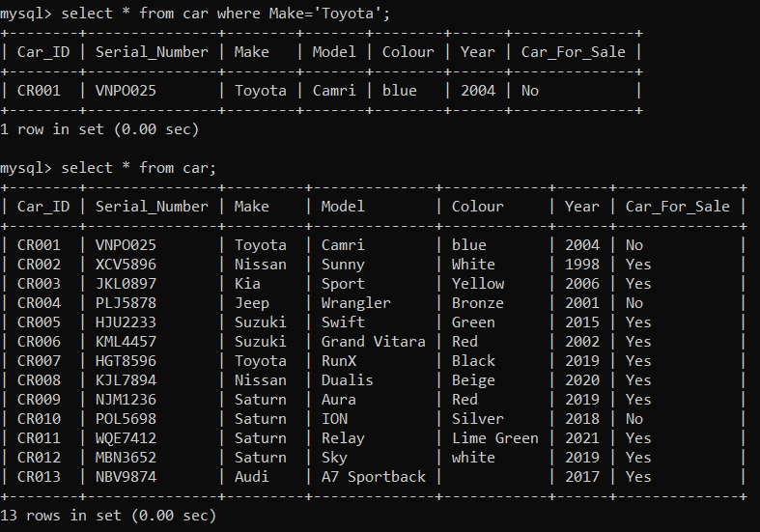The width and height of the screenshot is (760, 532).
Task: Select the Lime Green colour value
Action: click(x=494, y=438)
